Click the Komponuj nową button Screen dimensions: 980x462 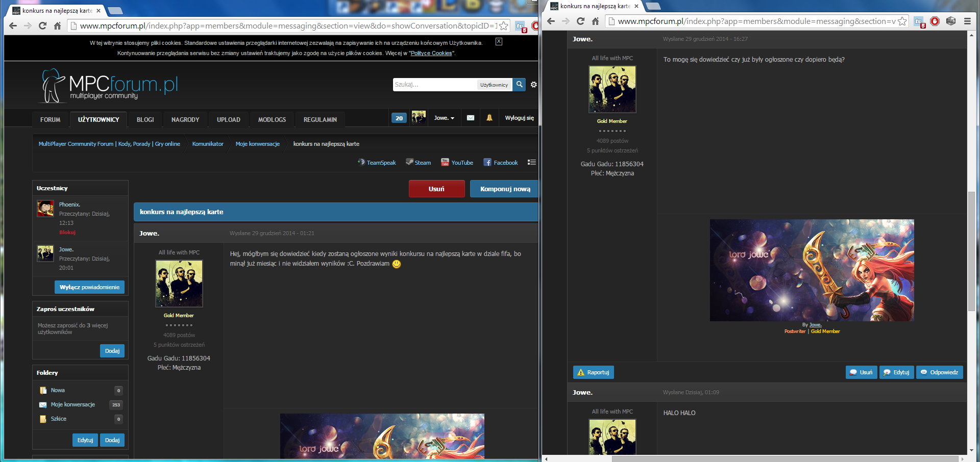coord(504,189)
